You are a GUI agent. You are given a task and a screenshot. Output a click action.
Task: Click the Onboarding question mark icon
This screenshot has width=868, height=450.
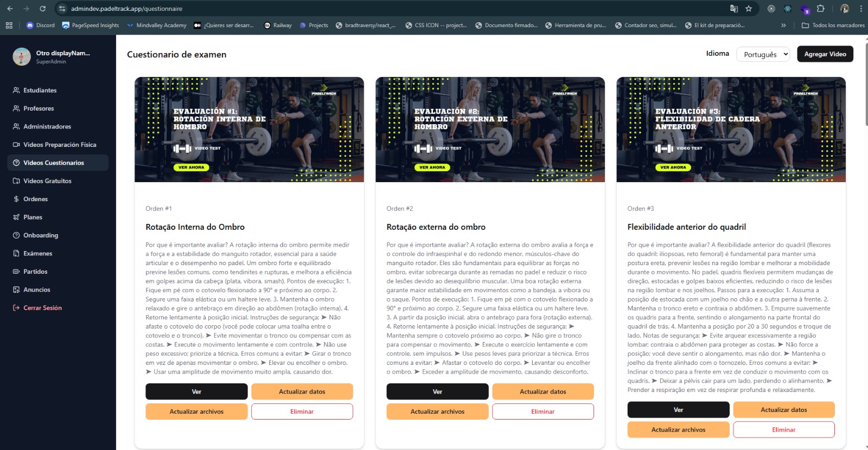point(16,235)
